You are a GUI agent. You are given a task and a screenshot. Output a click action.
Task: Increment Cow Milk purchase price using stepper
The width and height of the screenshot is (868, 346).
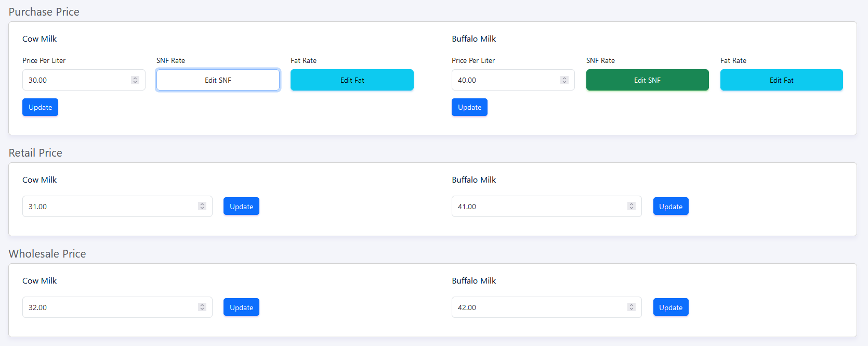click(135, 78)
